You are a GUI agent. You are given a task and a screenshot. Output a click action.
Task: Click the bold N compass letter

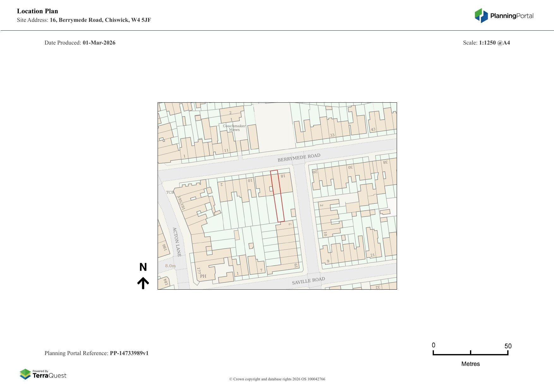(143, 267)
